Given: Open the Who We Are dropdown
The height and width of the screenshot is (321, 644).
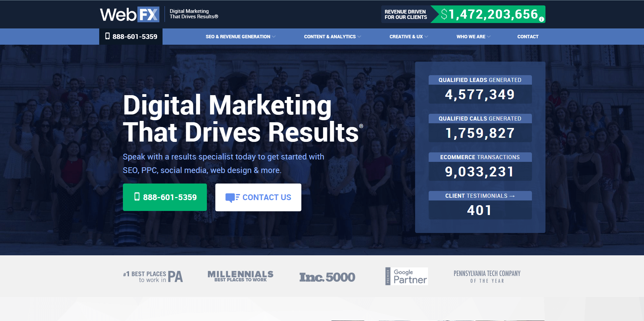Looking at the screenshot, I should (x=472, y=37).
